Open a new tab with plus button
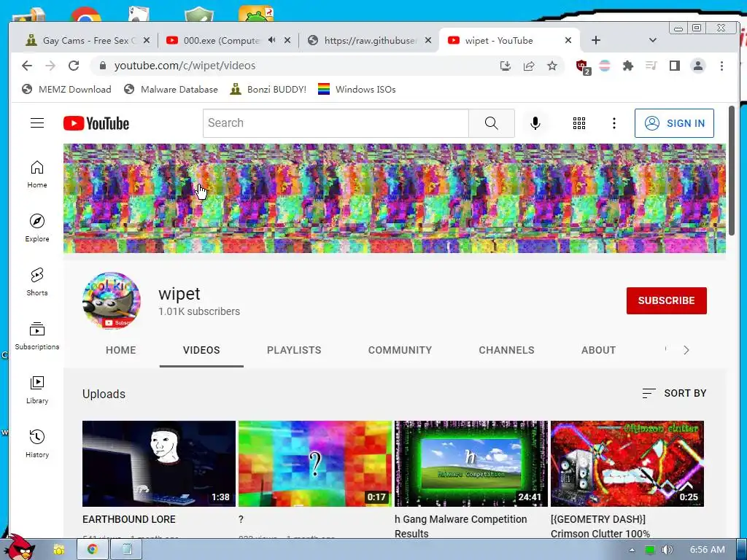 pyautogui.click(x=596, y=41)
